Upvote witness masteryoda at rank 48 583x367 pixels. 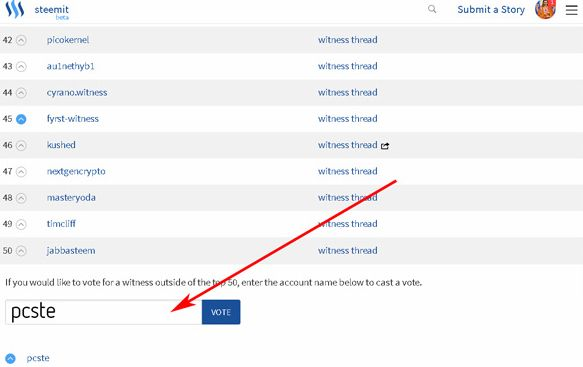[21, 198]
